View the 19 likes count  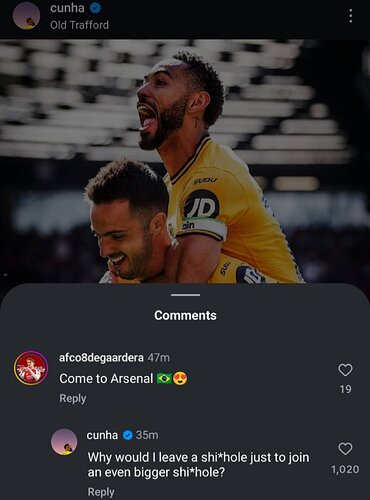click(x=346, y=389)
